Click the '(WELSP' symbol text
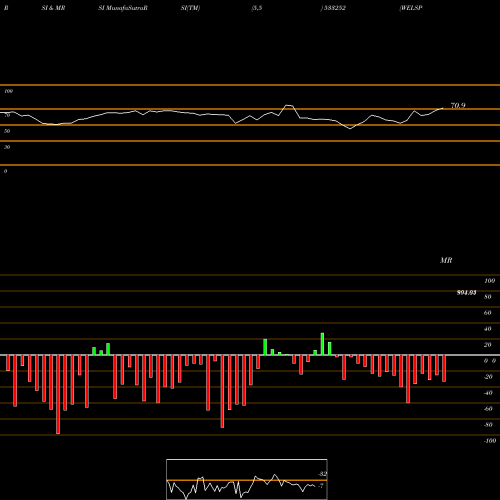500x500 pixels. pos(411,8)
